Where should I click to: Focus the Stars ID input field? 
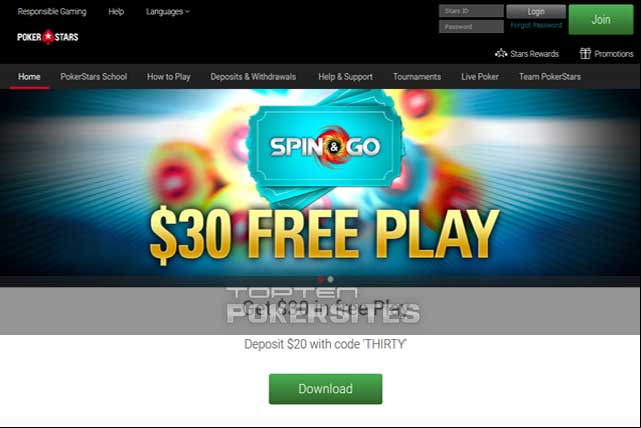click(471, 11)
